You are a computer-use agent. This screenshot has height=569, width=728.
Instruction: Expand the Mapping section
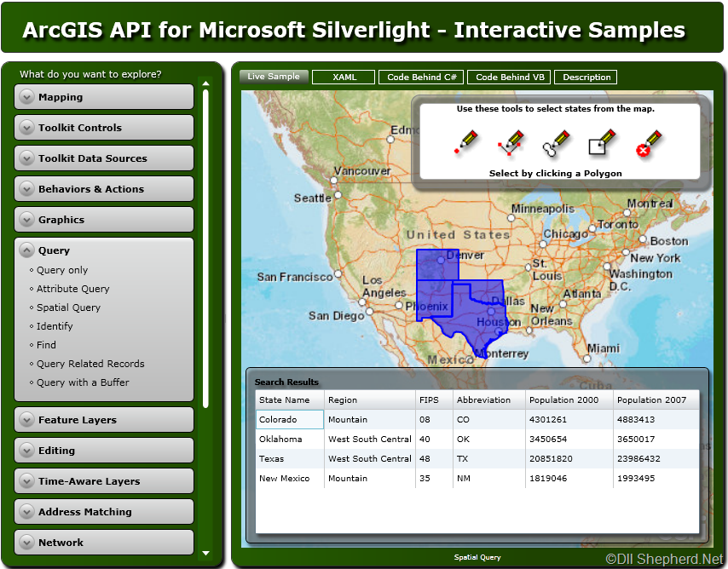pos(104,97)
